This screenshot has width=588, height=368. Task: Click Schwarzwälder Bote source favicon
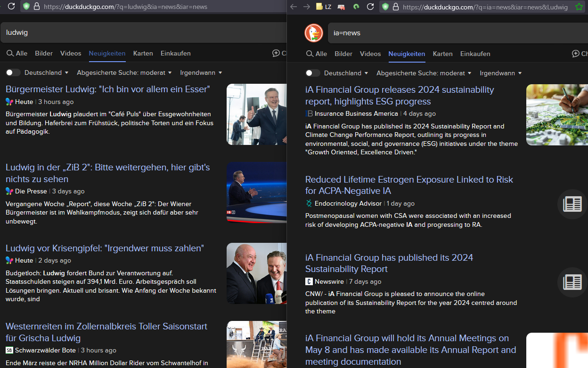9,350
